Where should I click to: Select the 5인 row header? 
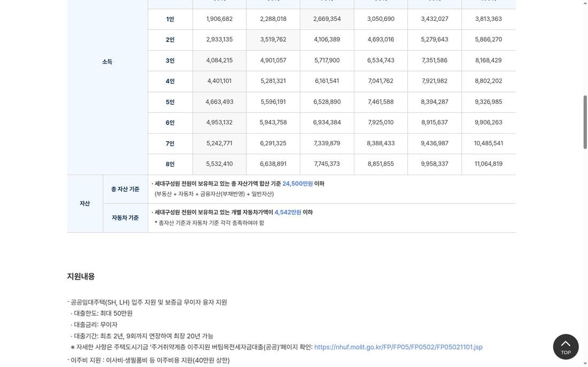click(170, 102)
